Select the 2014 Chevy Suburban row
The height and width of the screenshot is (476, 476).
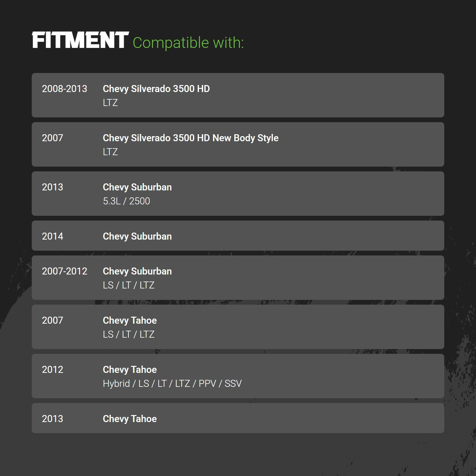[x=238, y=236]
